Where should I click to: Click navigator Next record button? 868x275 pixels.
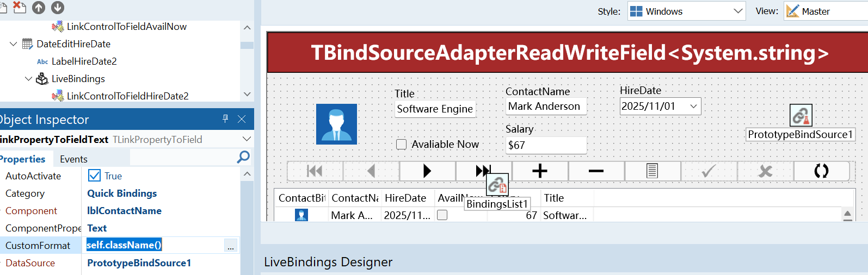click(427, 171)
